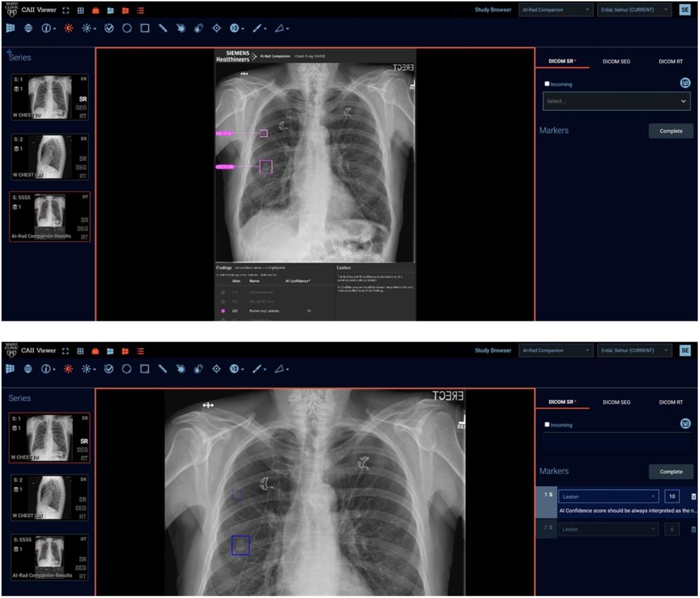Tick Incoming checkbox in Lesion markers viewer
The width and height of the screenshot is (700, 598).
point(547,425)
